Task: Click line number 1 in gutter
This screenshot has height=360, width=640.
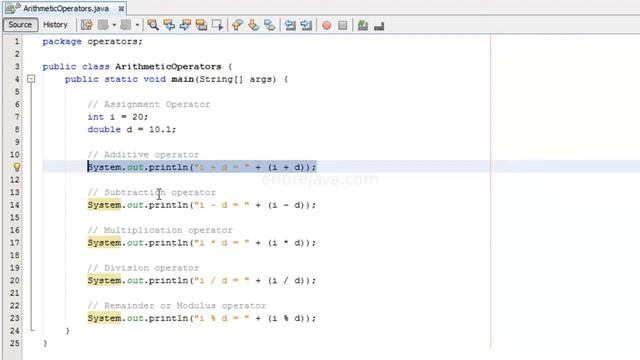Action: coord(17,41)
